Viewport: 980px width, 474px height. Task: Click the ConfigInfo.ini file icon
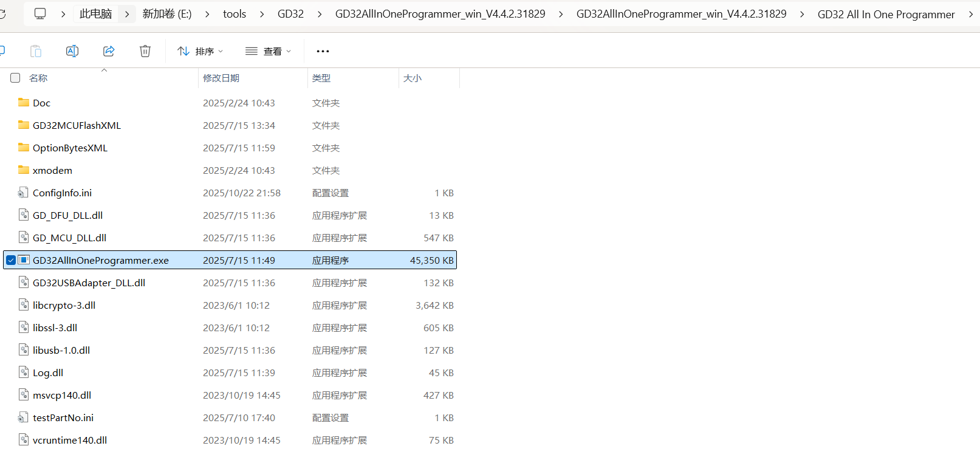pyautogui.click(x=24, y=193)
